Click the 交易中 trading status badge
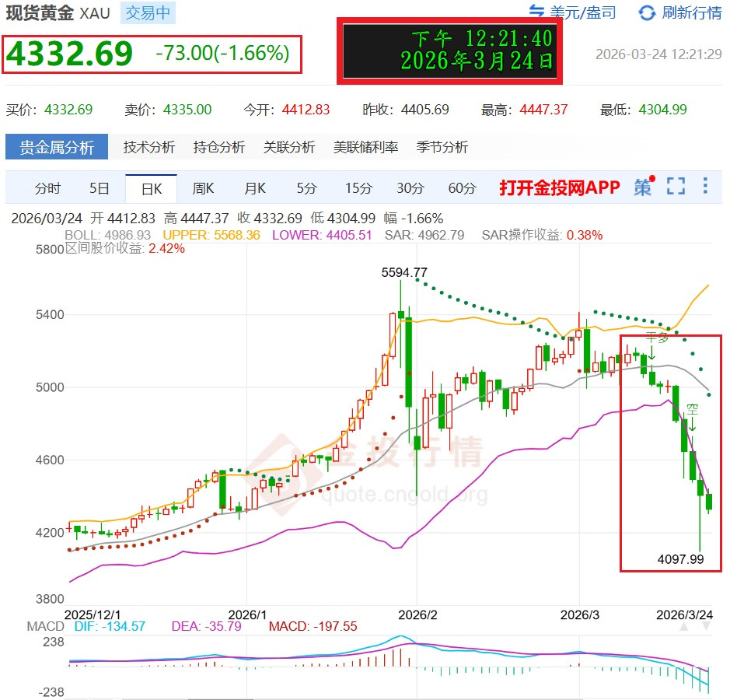737x700 pixels. click(x=148, y=12)
